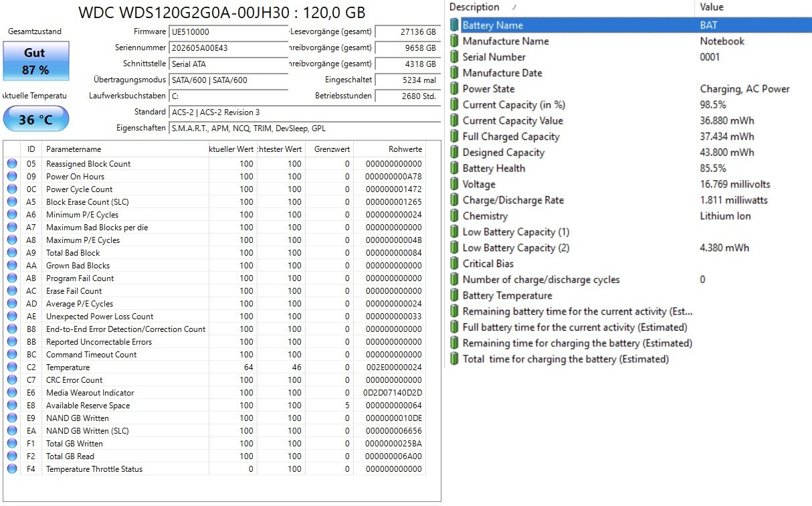The width and height of the screenshot is (812, 506).
Task: Click battery icon next to Manufacture Name
Action: [x=455, y=41]
